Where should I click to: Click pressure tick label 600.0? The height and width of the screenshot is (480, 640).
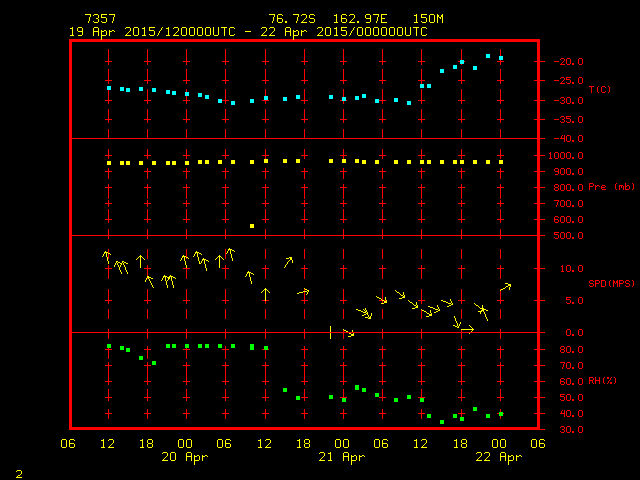(568, 220)
